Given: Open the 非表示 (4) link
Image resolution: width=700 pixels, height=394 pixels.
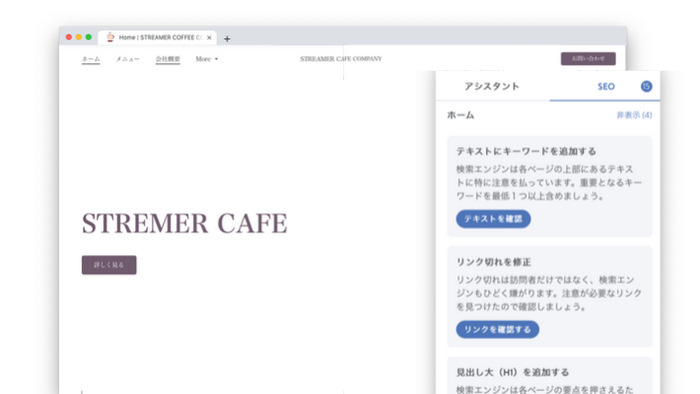Looking at the screenshot, I should click(634, 115).
